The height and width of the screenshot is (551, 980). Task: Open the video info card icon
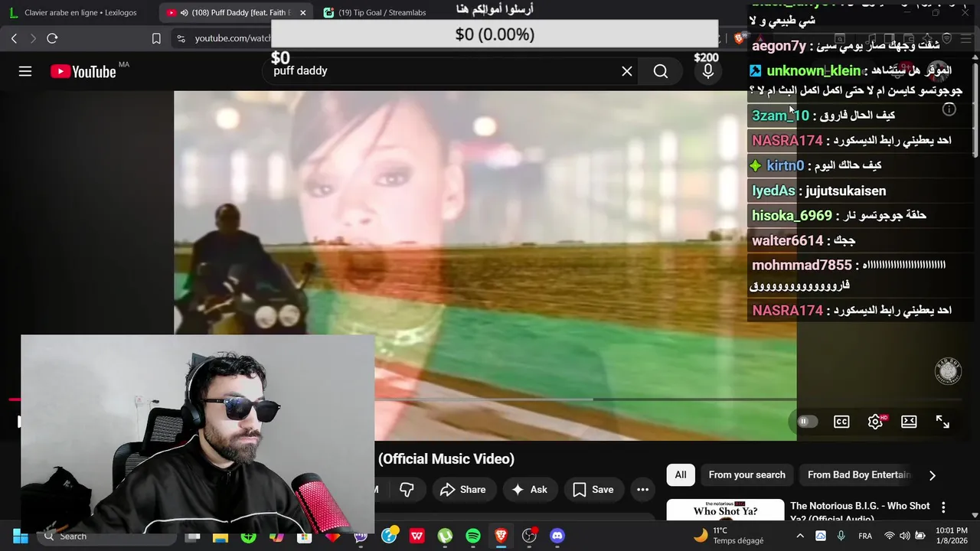[x=949, y=109]
